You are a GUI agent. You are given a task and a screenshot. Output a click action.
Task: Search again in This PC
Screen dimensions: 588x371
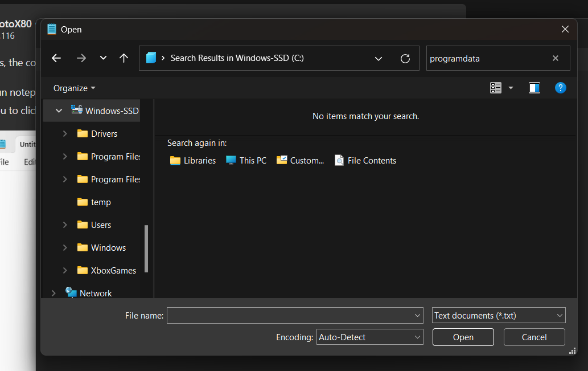click(x=246, y=161)
